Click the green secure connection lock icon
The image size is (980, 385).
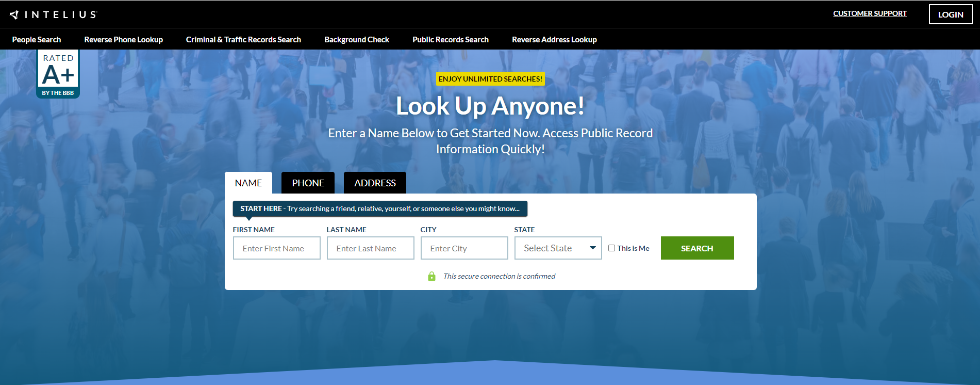coord(432,276)
